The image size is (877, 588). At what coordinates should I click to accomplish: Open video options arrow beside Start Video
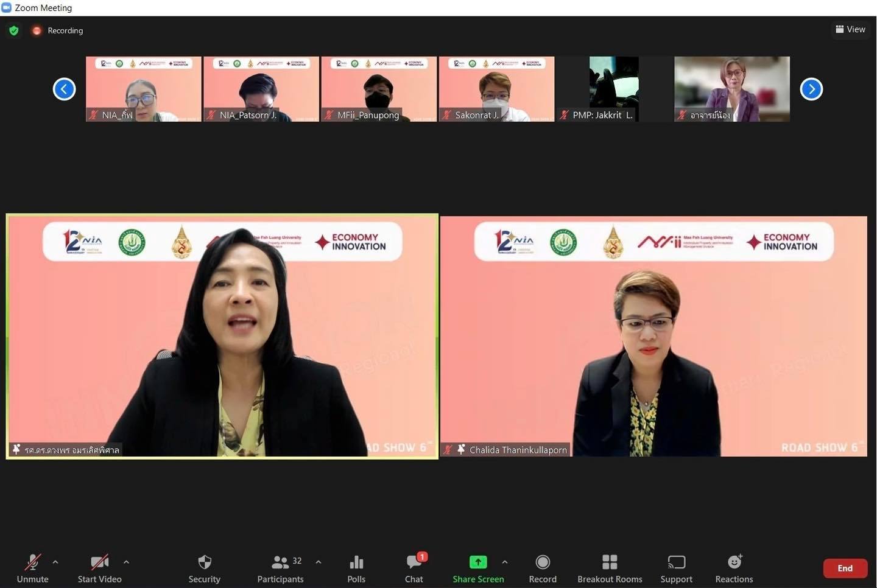point(126,562)
